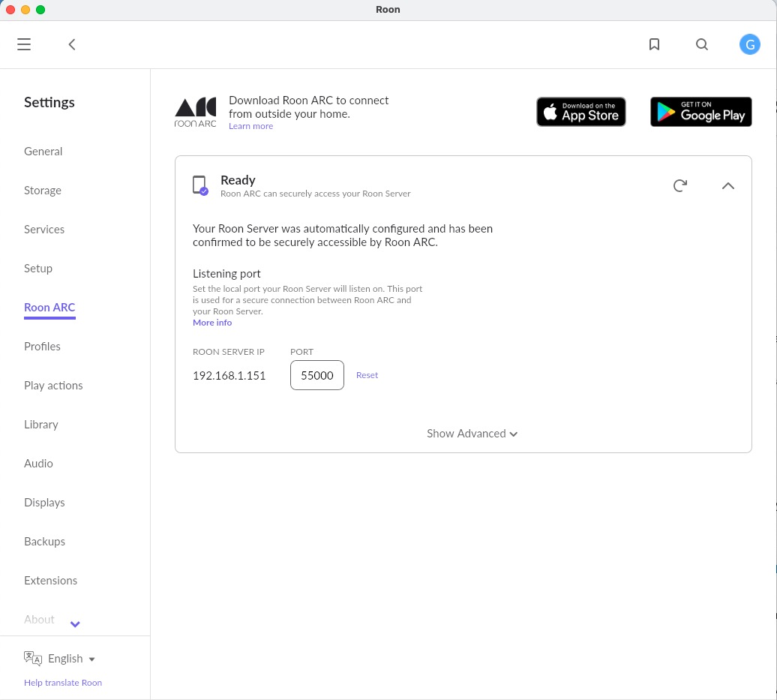
Task: Click the 'ROON SERVER IP' label
Action: tap(229, 352)
